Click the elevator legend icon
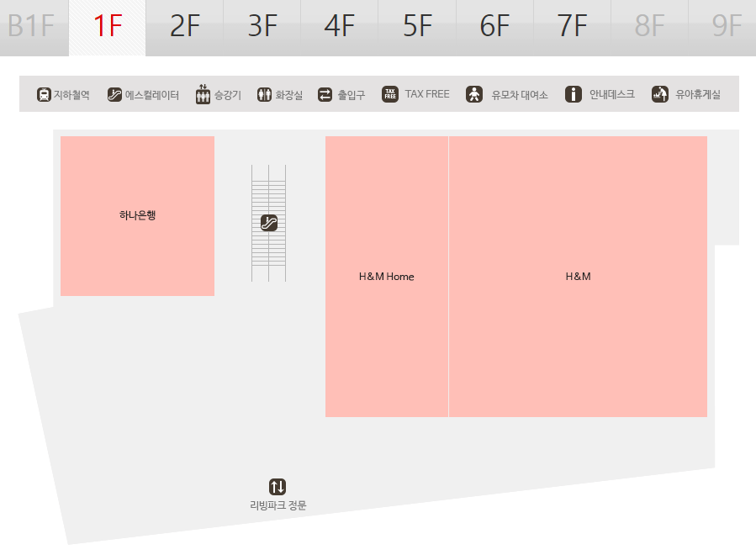Image resolution: width=756 pixels, height=555 pixels. coord(203,94)
